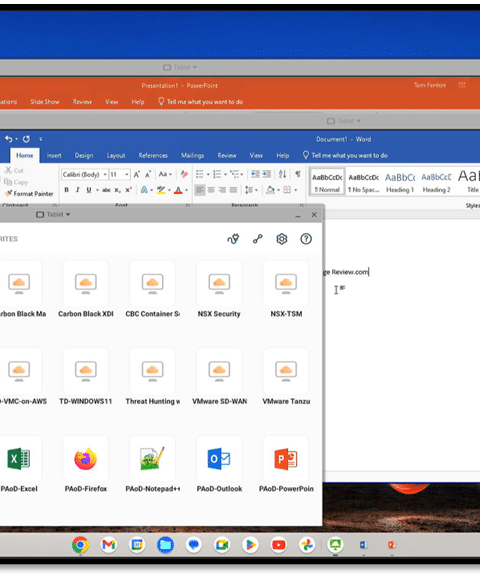Open the Font dialog launcher
Screen dimensions: 480x577
pyautogui.click(x=188, y=205)
